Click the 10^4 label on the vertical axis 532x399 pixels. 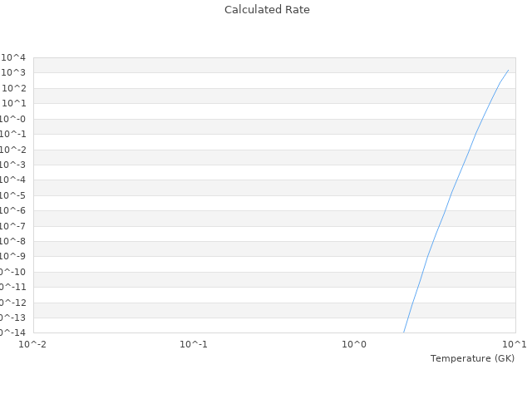pyautogui.click(x=13, y=57)
